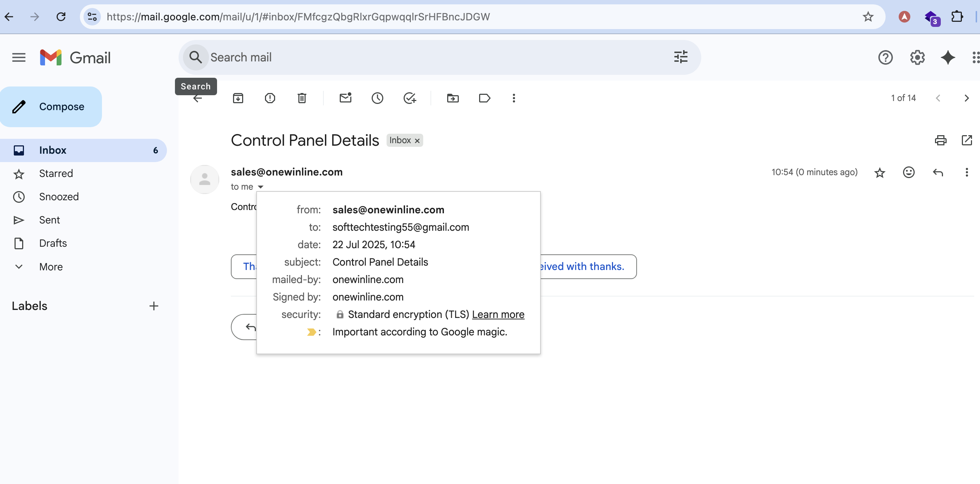Screen dimensions: 980x484
Task: Report this email as spam
Action: (270, 98)
